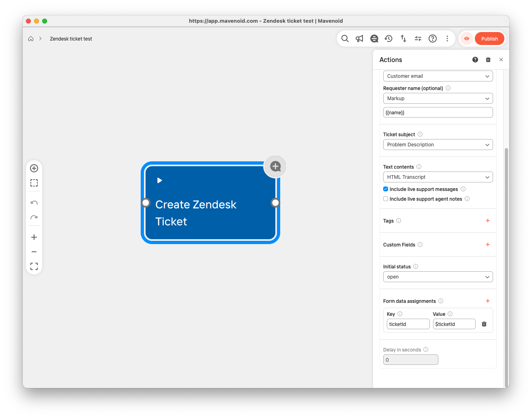Image resolution: width=532 pixels, height=418 pixels.
Task: Open the Ticket subject dropdown
Action: [x=438, y=145]
